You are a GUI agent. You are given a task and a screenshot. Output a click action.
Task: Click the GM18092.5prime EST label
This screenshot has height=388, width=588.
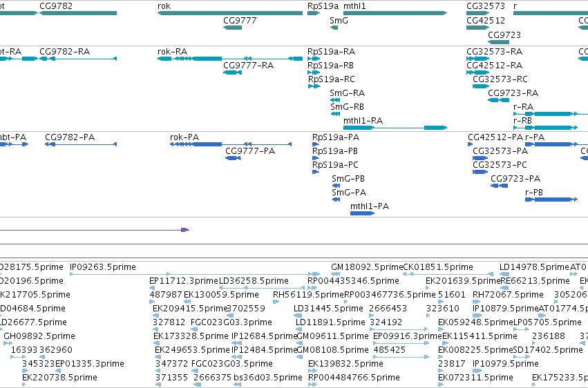(x=367, y=267)
